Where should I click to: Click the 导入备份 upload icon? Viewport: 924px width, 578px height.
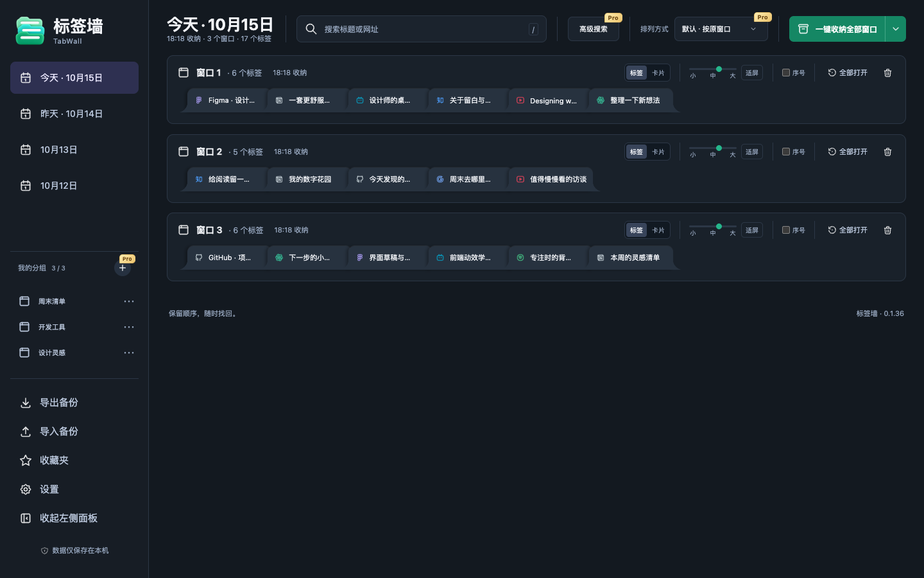click(x=26, y=432)
